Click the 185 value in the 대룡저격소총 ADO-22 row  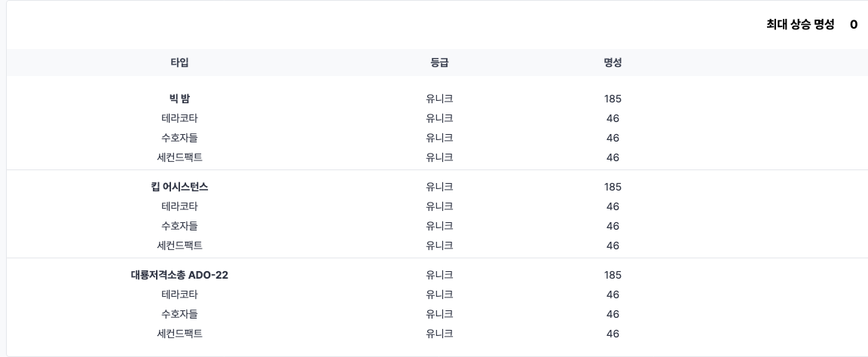pyautogui.click(x=613, y=275)
